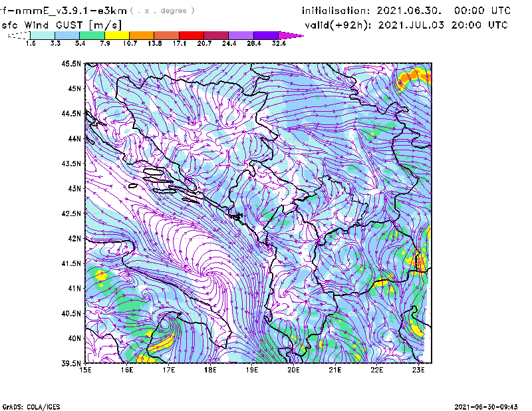Click the salmon 13.8–17.1 legend swatch
Screen dimensions: 532x411
[x=167, y=35]
